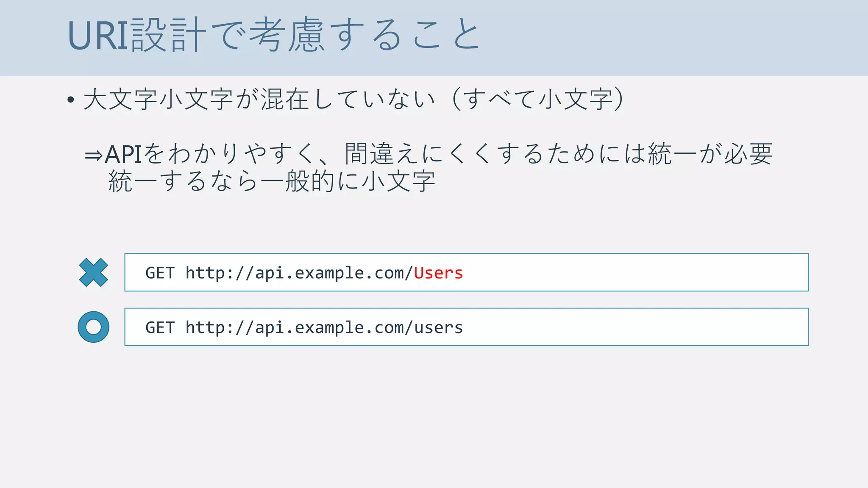Click the bullet text "大文字小文字が混在していない"
This screenshot has height=488, width=868.
(x=259, y=100)
